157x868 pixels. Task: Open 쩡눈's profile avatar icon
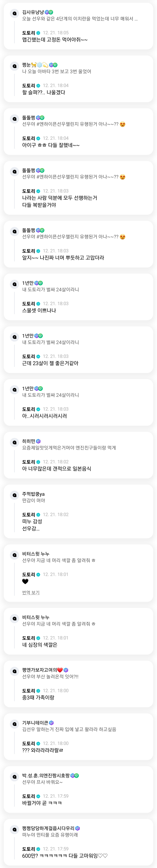click(14, 66)
